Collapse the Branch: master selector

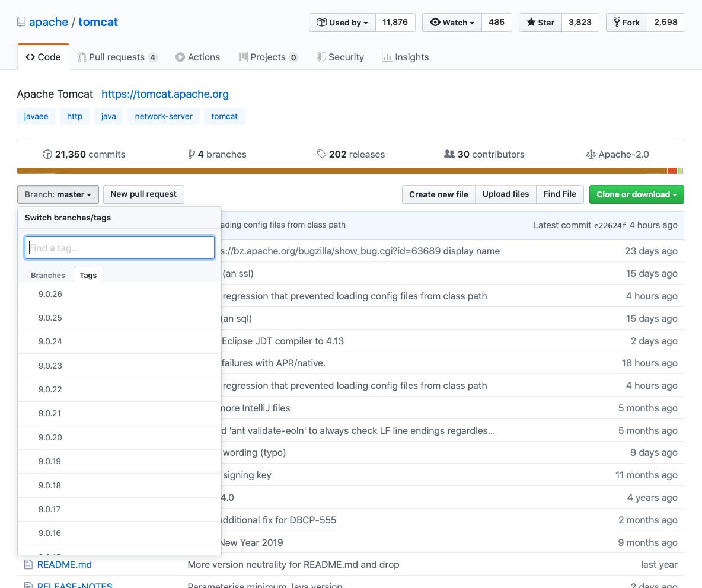[58, 194]
